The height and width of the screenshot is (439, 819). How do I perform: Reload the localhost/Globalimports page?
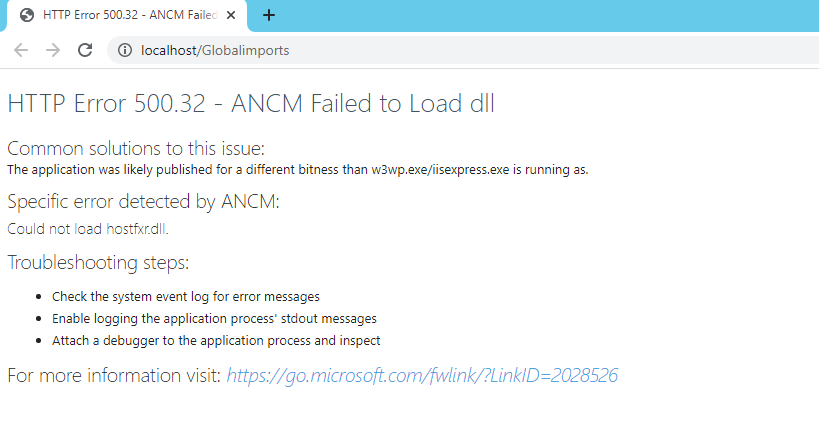point(85,50)
